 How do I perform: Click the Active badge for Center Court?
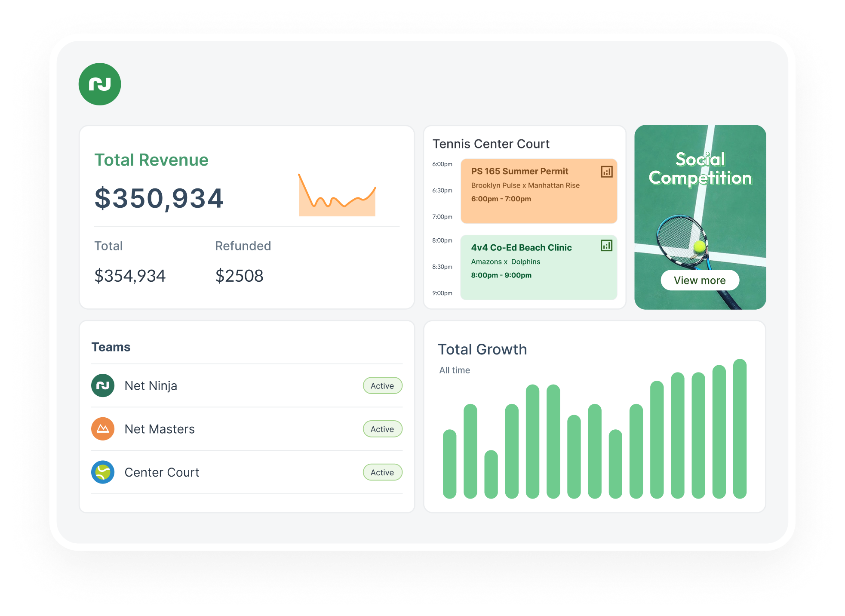pos(382,472)
